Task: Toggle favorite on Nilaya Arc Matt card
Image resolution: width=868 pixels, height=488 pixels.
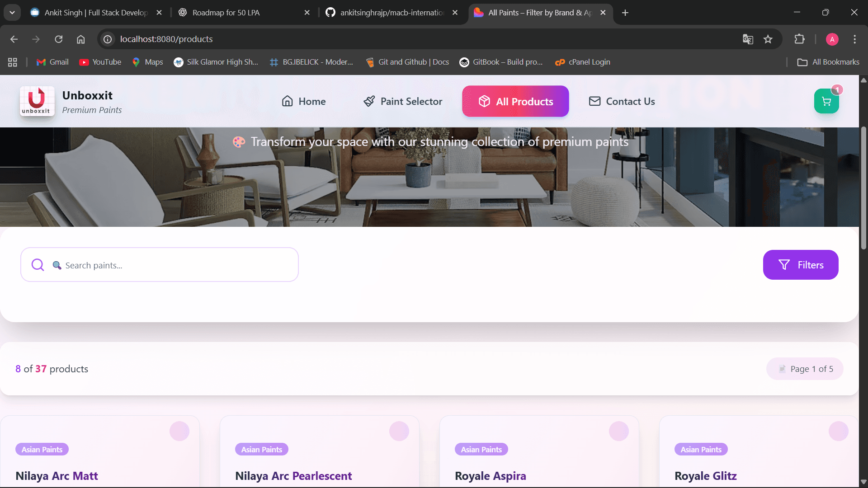Action: tap(179, 431)
